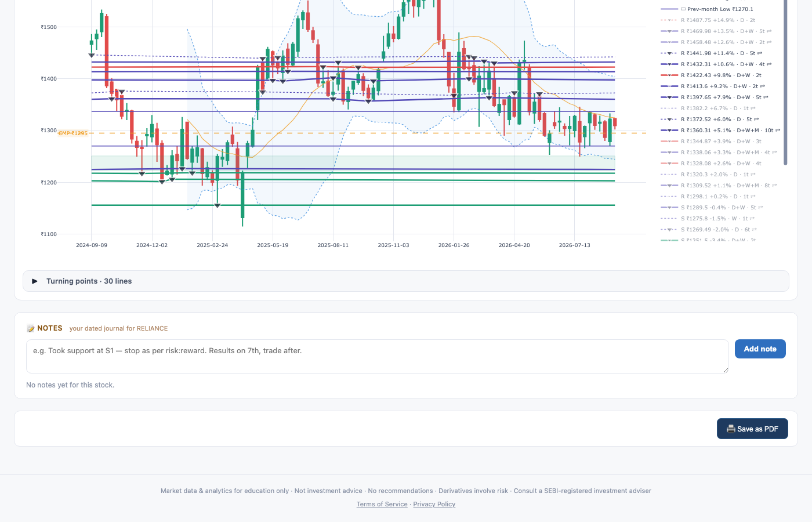The width and height of the screenshot is (812, 522).
Task: Click the ₹1100 label on the price axis
Action: 49,234
